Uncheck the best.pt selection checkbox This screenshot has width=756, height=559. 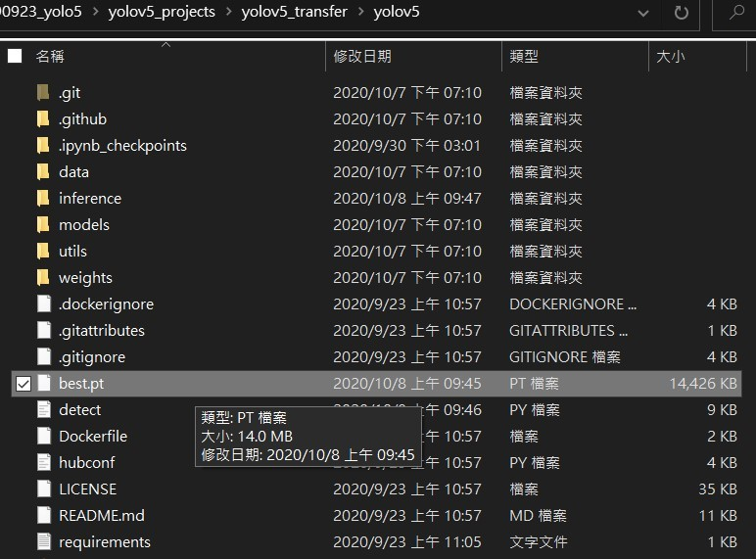tap(24, 384)
